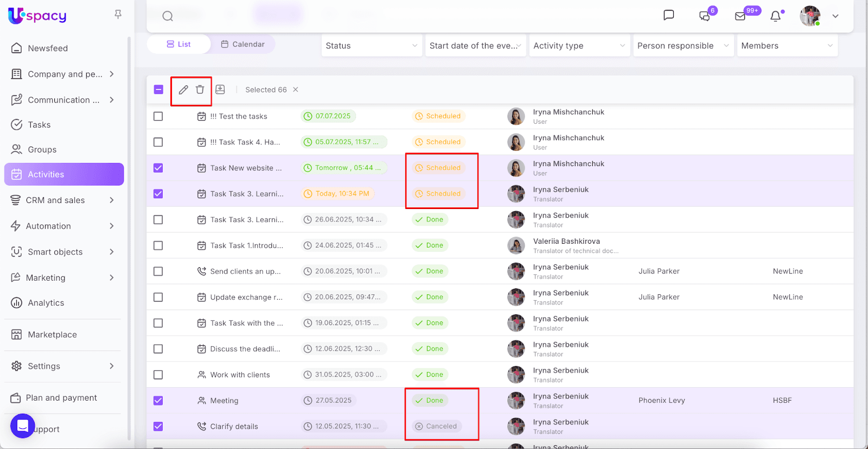Switch to the Calendar view tab
The image size is (868, 449).
(x=242, y=45)
